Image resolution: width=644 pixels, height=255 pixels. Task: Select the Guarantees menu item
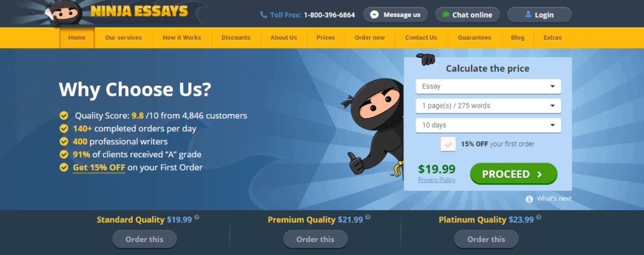pos(474,38)
